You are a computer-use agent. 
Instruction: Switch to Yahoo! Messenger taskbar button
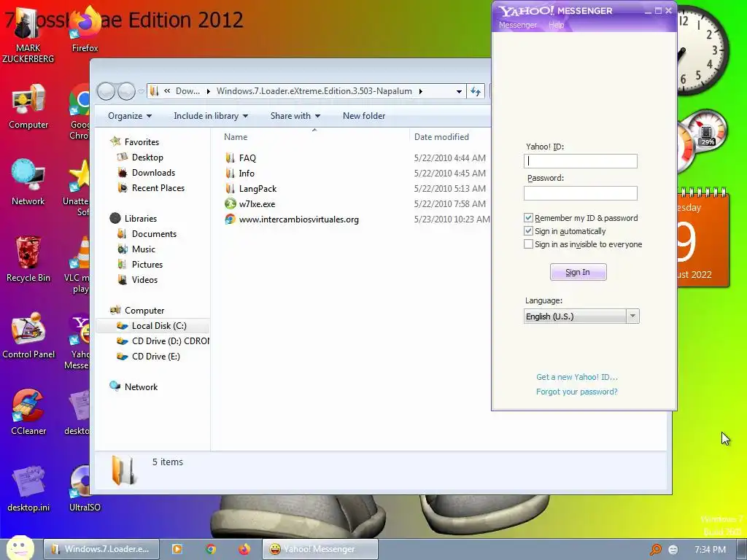tap(320, 549)
